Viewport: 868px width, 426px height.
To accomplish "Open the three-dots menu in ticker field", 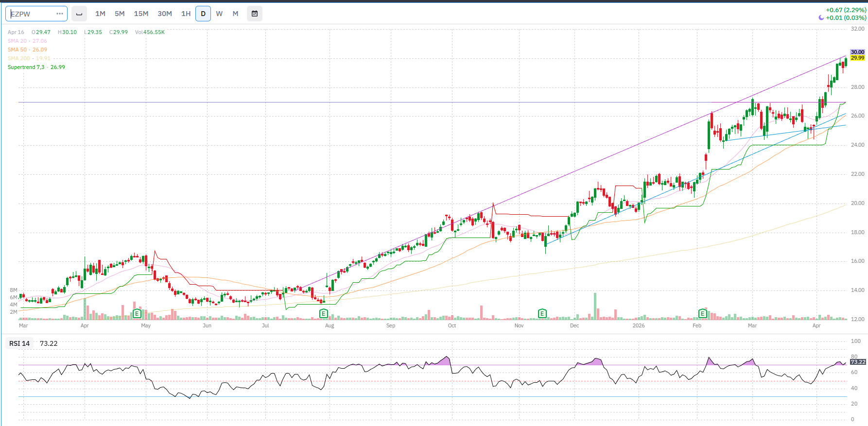I will pos(60,14).
